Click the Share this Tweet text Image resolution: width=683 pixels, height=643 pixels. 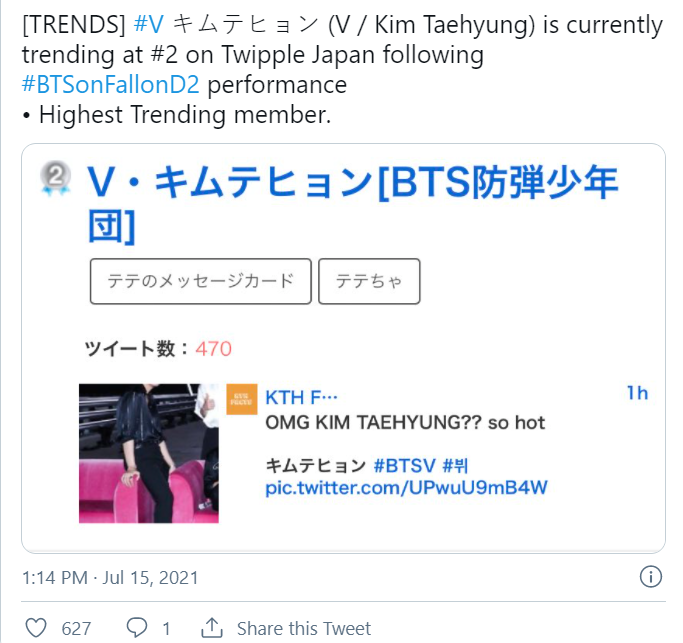304,628
